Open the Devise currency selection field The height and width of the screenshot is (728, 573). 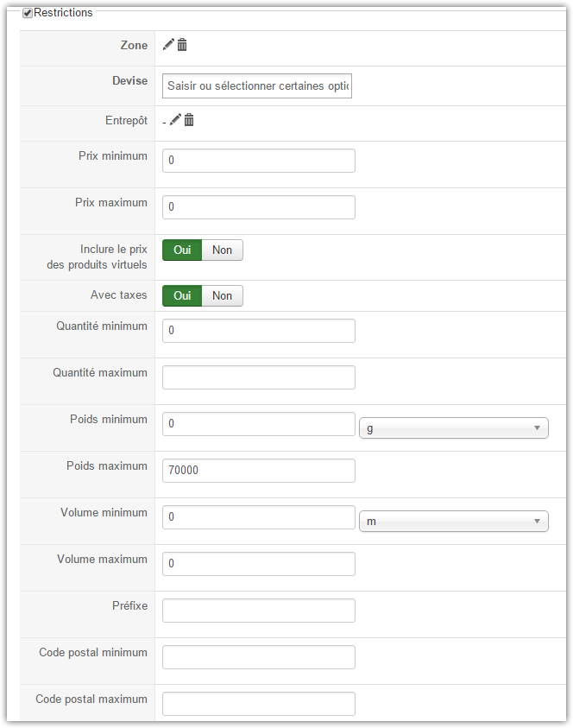point(257,85)
